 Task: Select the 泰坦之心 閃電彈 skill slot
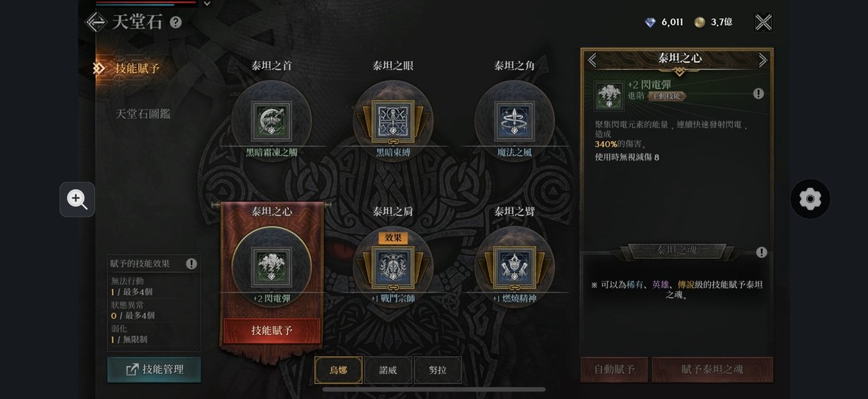coord(271,266)
